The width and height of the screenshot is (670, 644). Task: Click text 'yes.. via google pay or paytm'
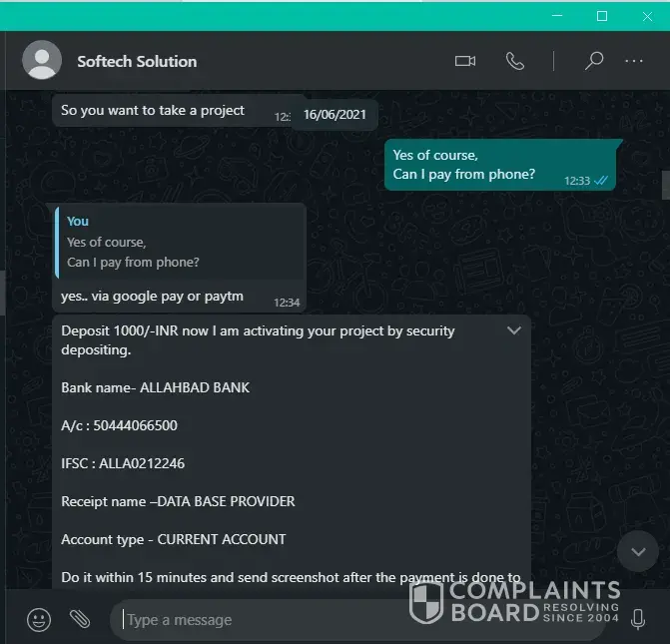[152, 297]
